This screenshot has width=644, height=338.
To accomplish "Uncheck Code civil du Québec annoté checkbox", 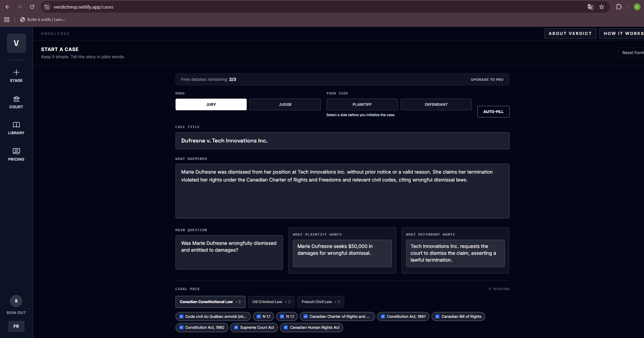I will 181,316.
